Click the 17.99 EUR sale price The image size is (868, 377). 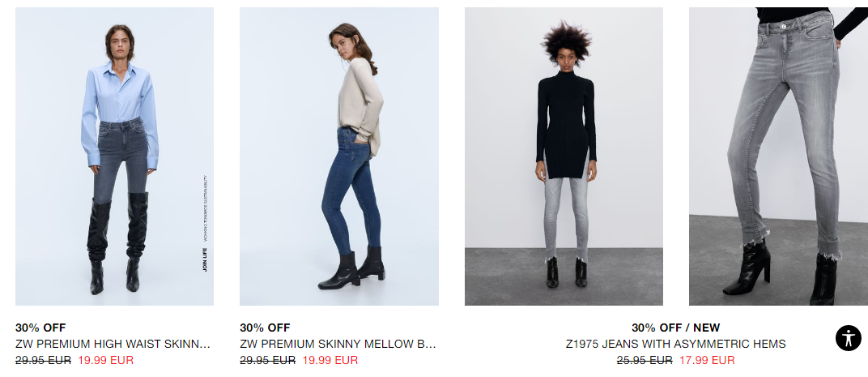click(707, 360)
